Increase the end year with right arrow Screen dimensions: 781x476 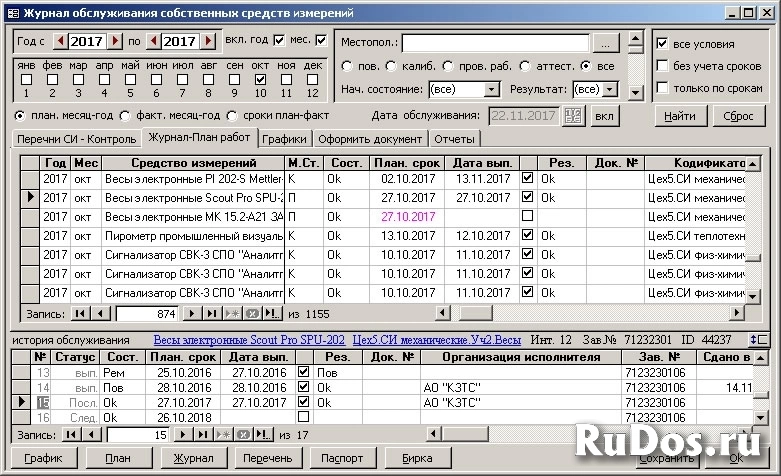tap(208, 41)
